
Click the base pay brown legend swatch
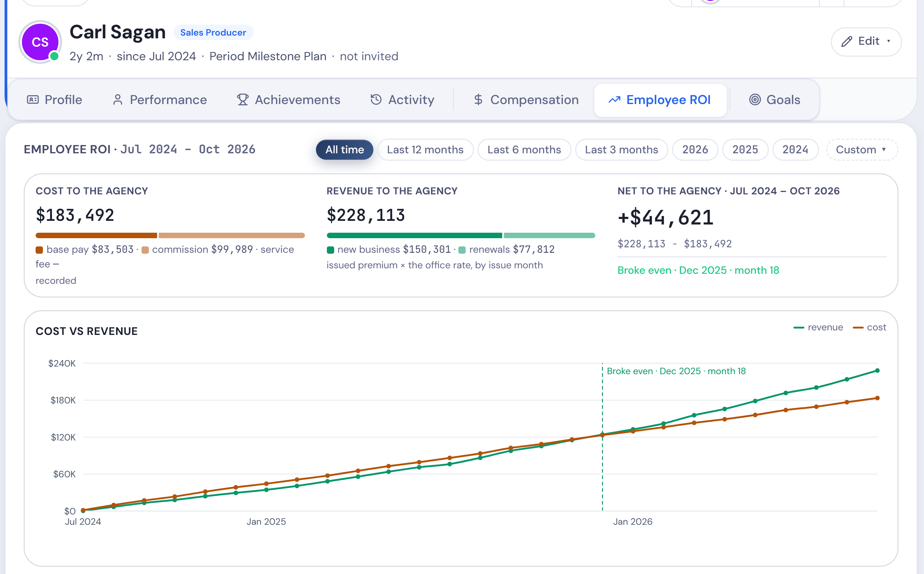click(39, 250)
